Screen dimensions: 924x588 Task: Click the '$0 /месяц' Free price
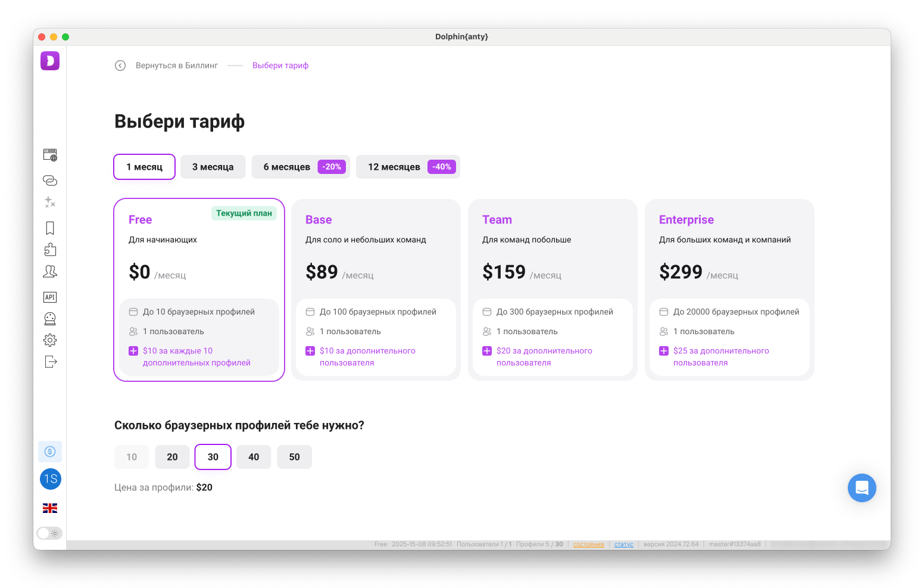coord(157,272)
